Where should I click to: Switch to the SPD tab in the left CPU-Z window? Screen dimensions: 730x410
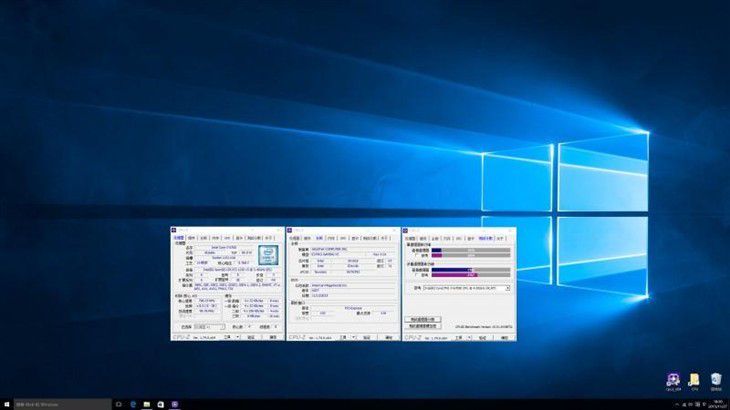[x=227, y=238]
